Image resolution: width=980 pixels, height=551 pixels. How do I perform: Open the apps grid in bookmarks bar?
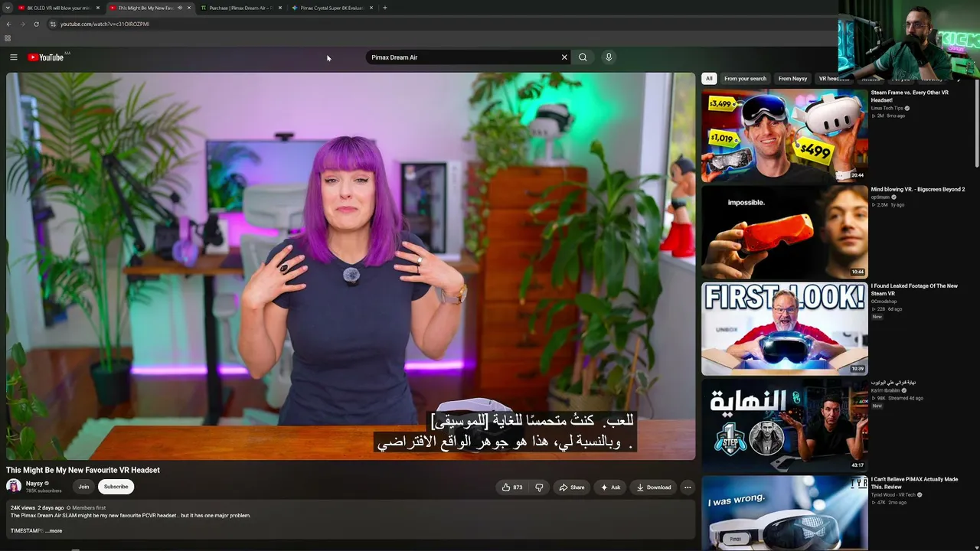[x=8, y=38]
